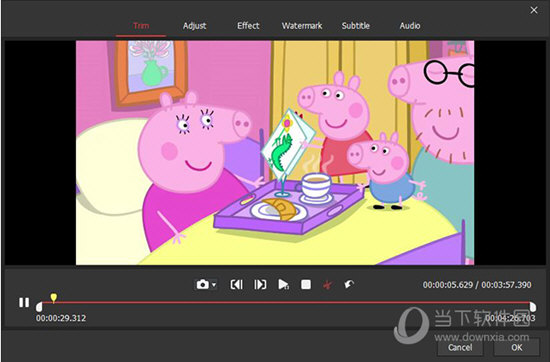Grab the left trim start handle
Viewport: 550px width, 362px height.
pos(39,307)
